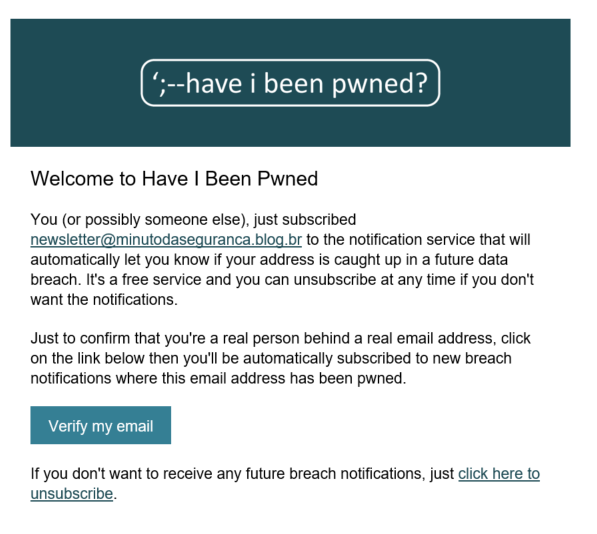The width and height of the screenshot is (597, 534).
Task: Click the line starting 'breach. It's a free service'
Action: coord(282,280)
